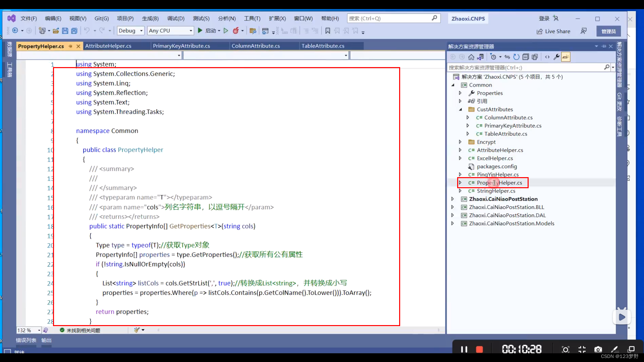Click the new project icon in toolbar
The height and width of the screenshot is (362, 644).
click(x=42, y=31)
